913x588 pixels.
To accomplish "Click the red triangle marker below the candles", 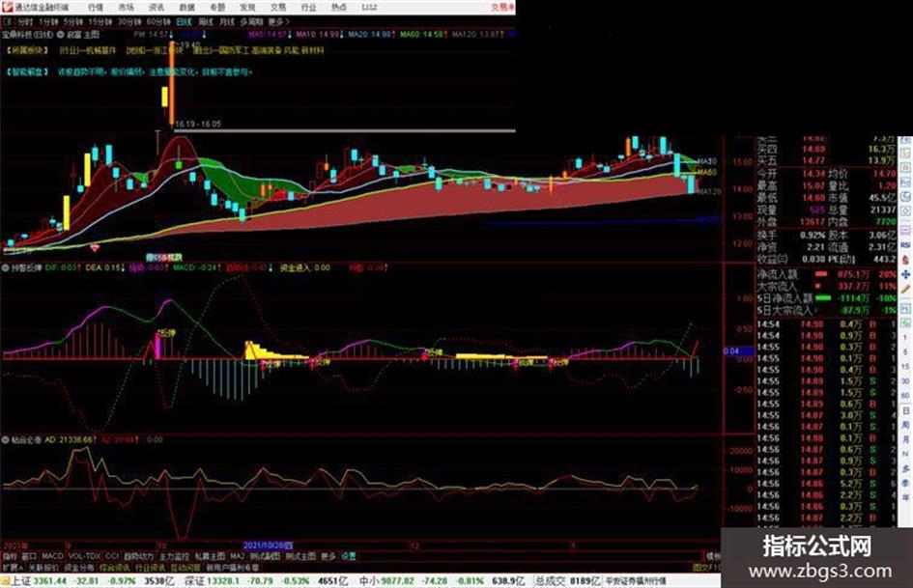I will [x=95, y=248].
